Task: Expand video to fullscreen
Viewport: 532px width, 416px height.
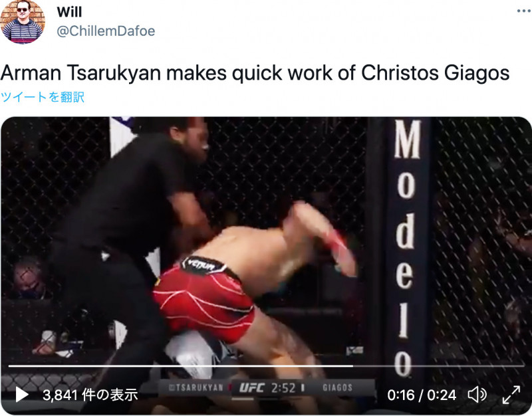Action: [x=511, y=395]
